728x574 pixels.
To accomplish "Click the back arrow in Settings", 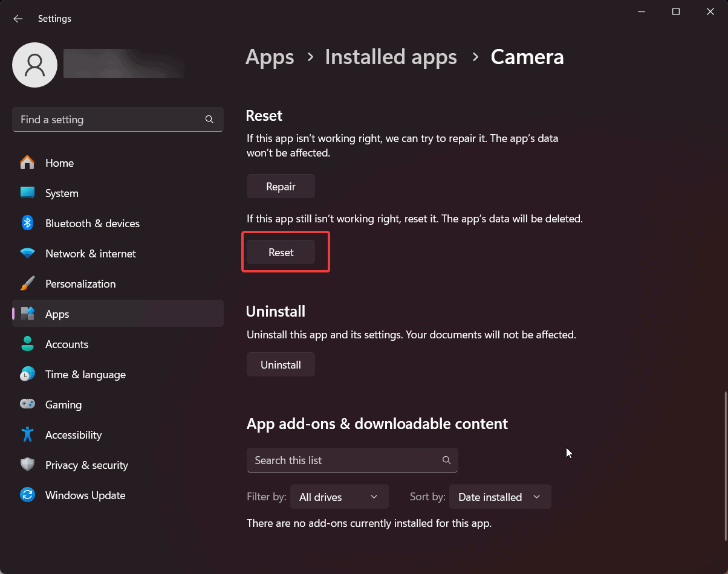I will [18, 19].
